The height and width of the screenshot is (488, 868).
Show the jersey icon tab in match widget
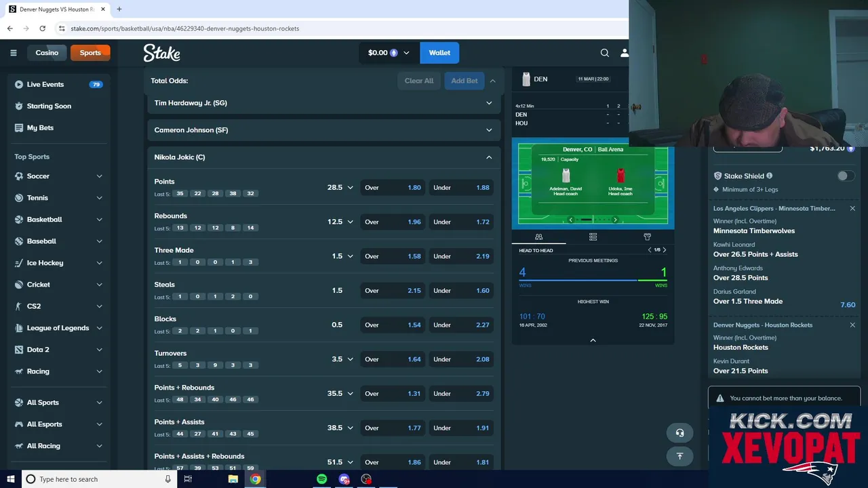[x=647, y=237]
